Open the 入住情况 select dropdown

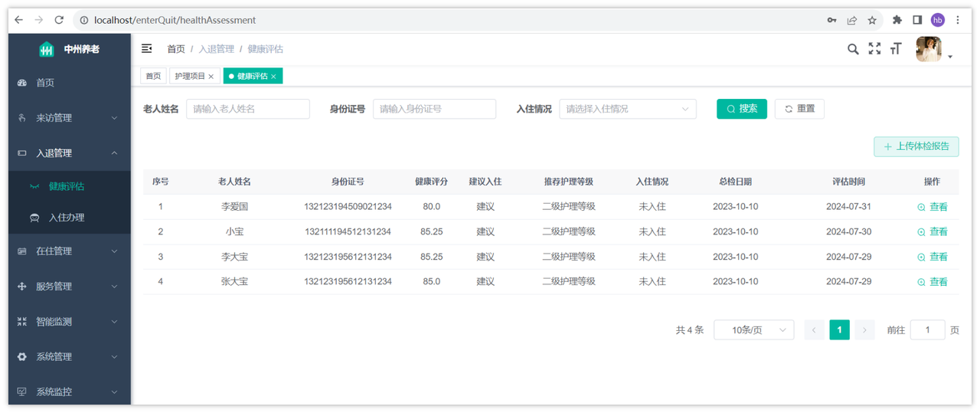(x=628, y=109)
